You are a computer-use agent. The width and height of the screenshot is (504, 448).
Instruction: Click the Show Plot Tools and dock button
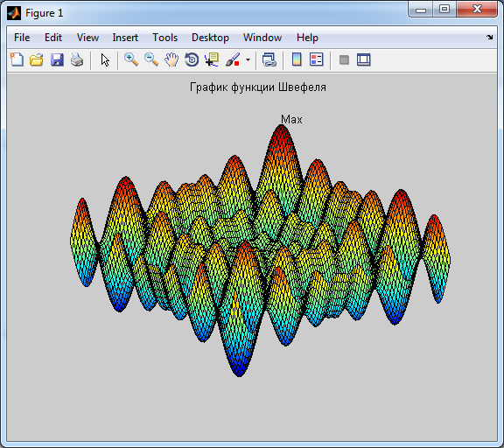tap(364, 59)
